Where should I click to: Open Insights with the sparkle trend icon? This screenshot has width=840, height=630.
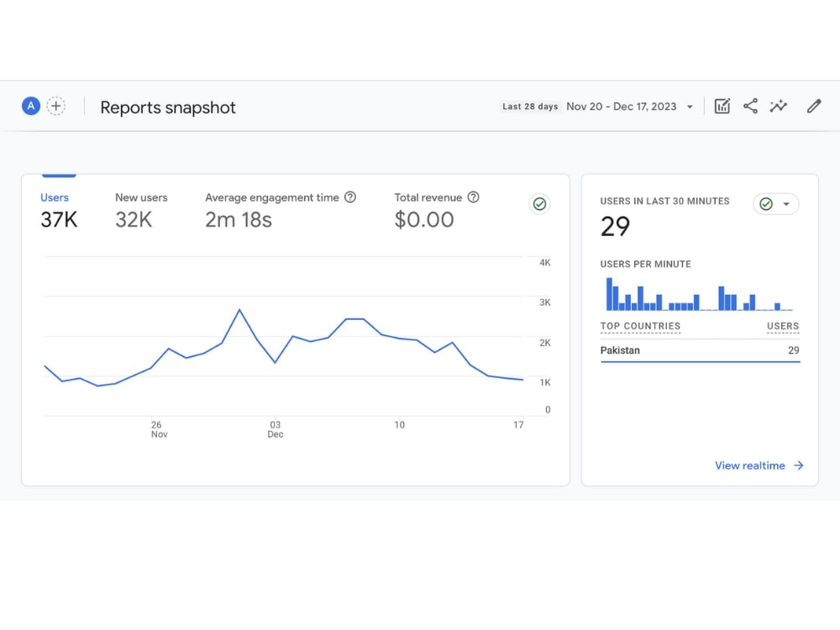pyautogui.click(x=779, y=106)
